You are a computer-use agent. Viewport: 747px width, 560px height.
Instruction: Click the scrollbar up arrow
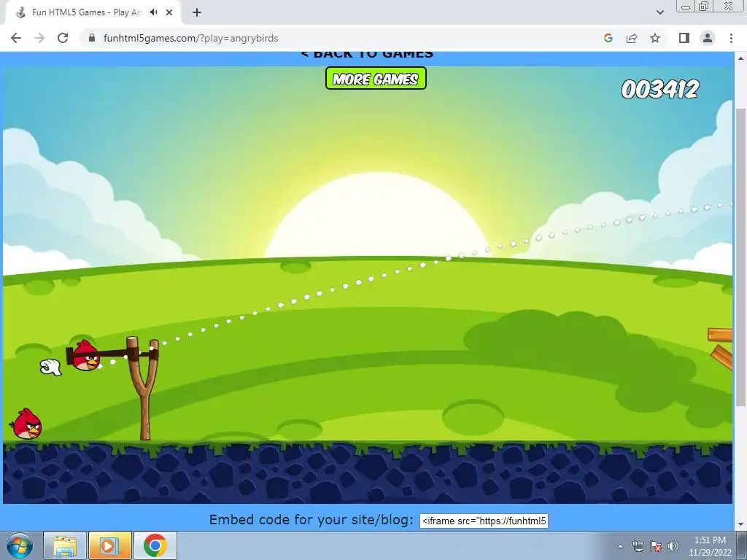740,58
